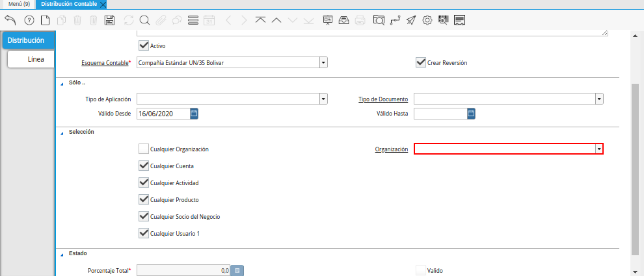Click the undo changes arrow icon
Screen dimensions: 644x276
(10, 19)
